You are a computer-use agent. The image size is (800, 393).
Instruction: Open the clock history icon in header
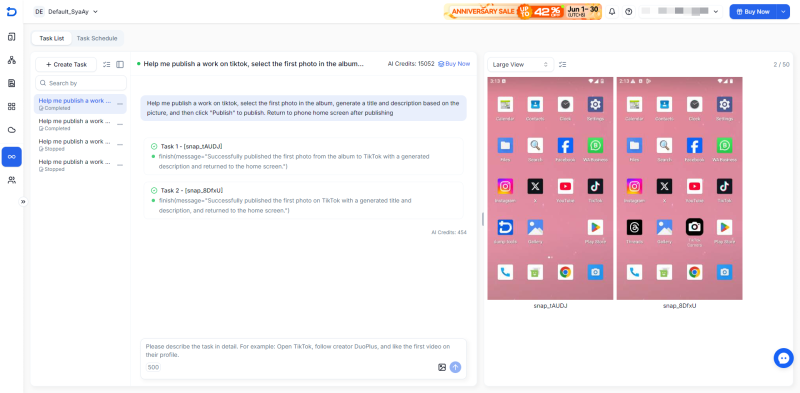pos(629,12)
